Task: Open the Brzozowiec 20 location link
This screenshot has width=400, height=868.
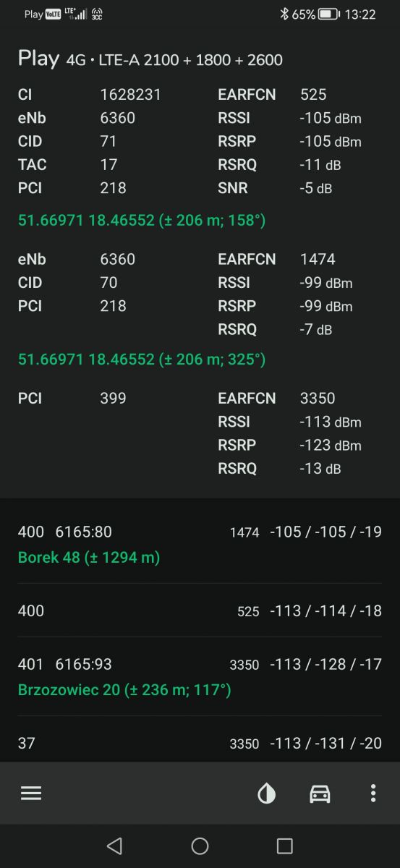Action: pos(124,690)
